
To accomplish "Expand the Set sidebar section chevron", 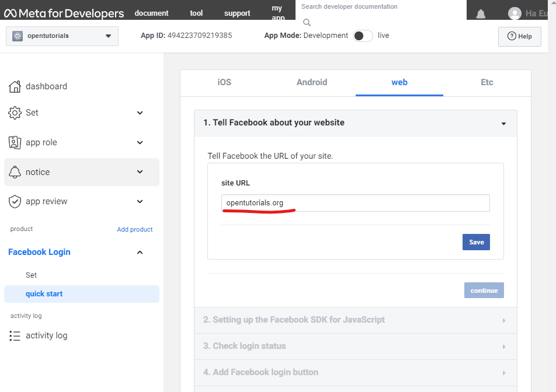I will (140, 113).
